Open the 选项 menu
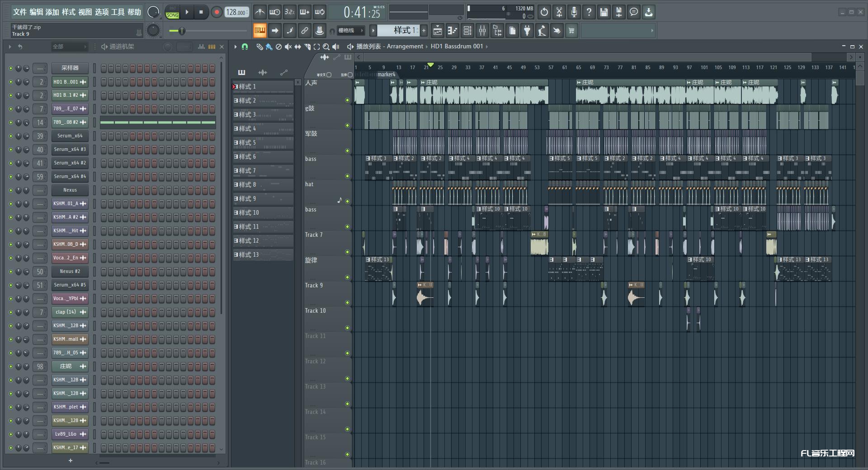Image resolution: width=868 pixels, height=470 pixels. [x=102, y=12]
